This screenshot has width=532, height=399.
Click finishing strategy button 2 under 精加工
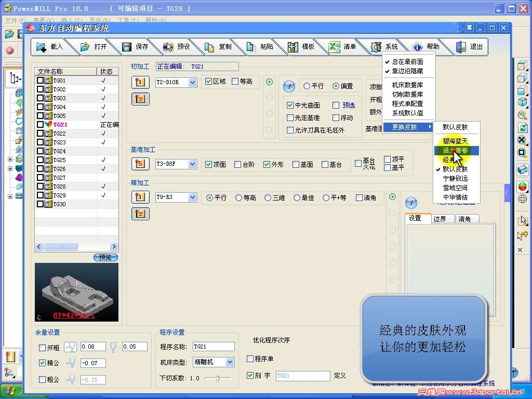[x=140, y=214]
